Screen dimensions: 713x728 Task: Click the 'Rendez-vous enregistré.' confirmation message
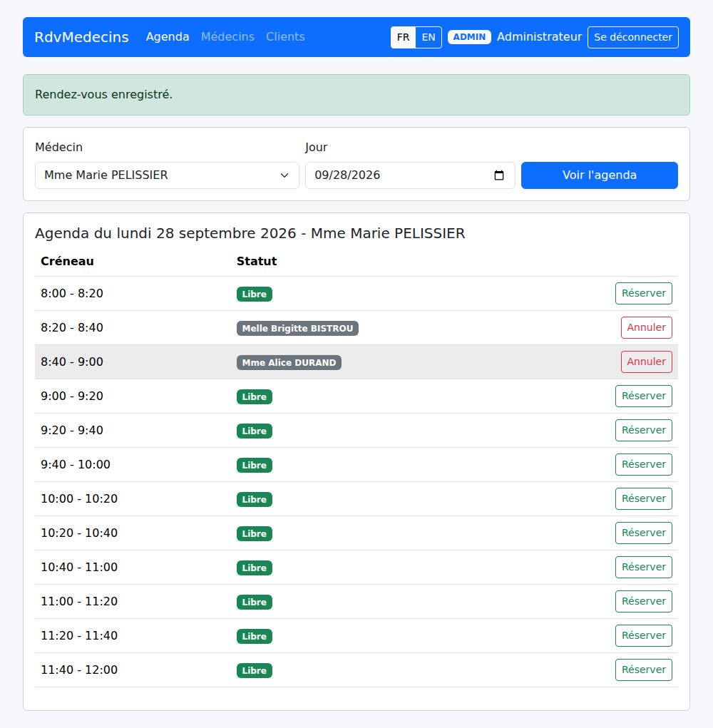[356, 95]
